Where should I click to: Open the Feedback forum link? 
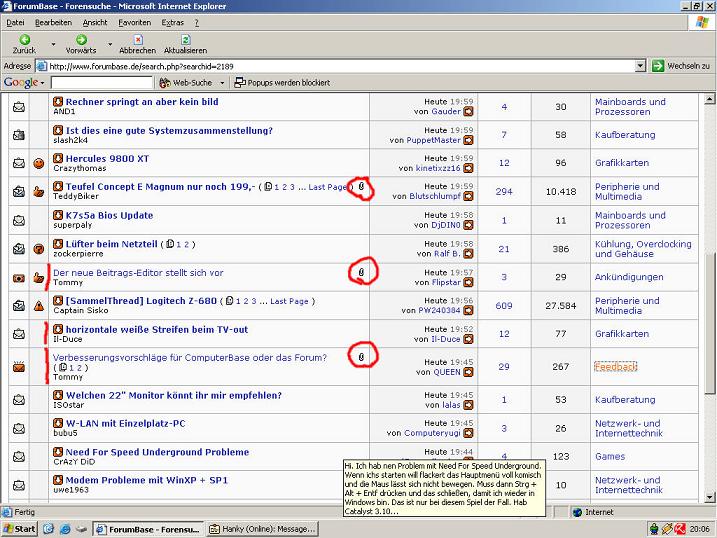pyautogui.click(x=615, y=367)
